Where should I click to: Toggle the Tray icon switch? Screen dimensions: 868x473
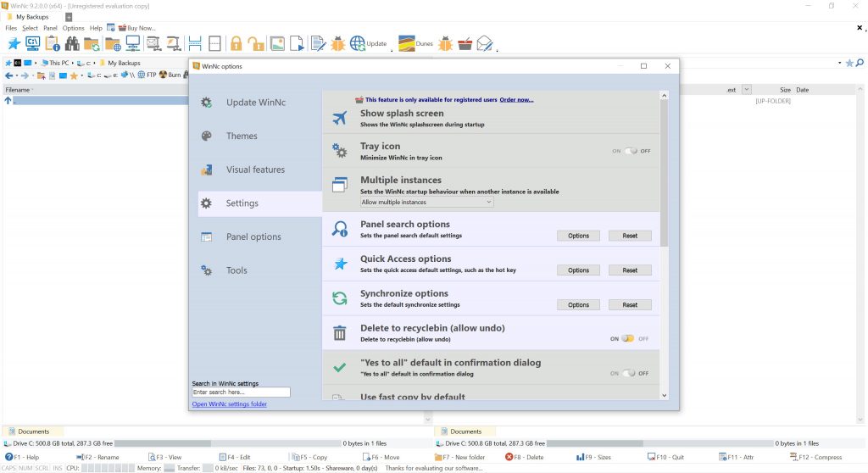[631, 151]
